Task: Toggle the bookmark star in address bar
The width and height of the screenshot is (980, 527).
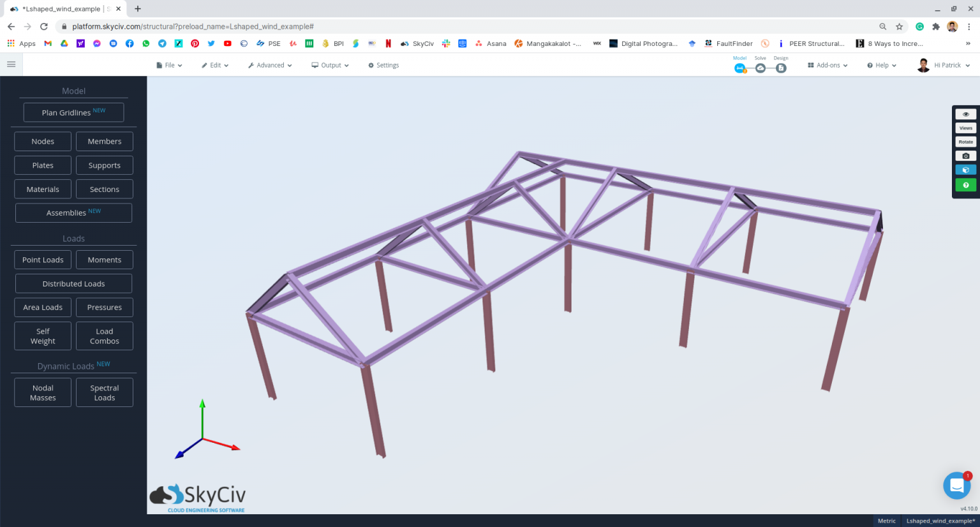Action: coord(900,27)
